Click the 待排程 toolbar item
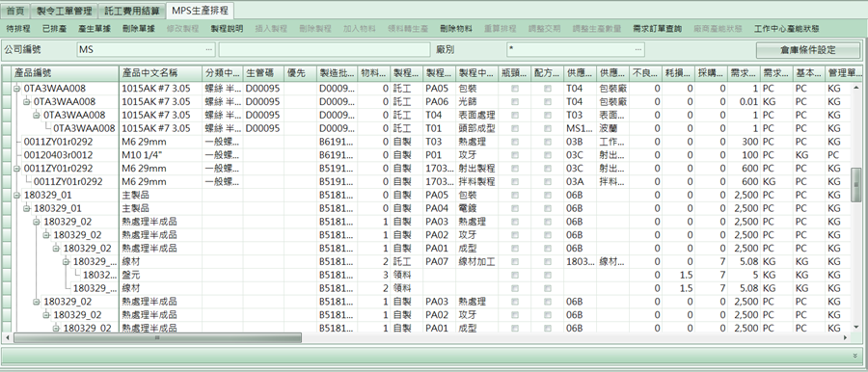This screenshot has width=868, height=372. point(18,28)
